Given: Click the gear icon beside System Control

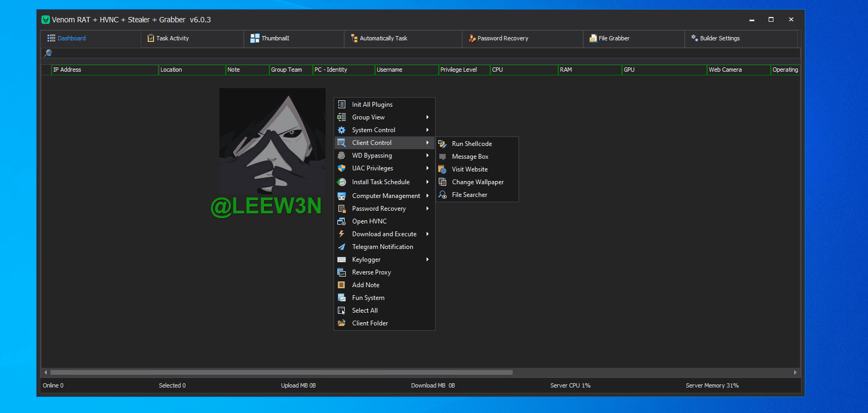Looking at the screenshot, I should pos(342,130).
